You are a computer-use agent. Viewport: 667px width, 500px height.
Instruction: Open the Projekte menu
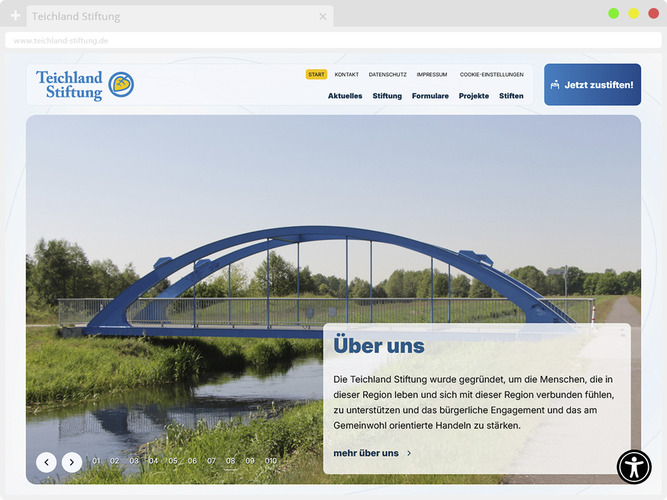pyautogui.click(x=474, y=96)
